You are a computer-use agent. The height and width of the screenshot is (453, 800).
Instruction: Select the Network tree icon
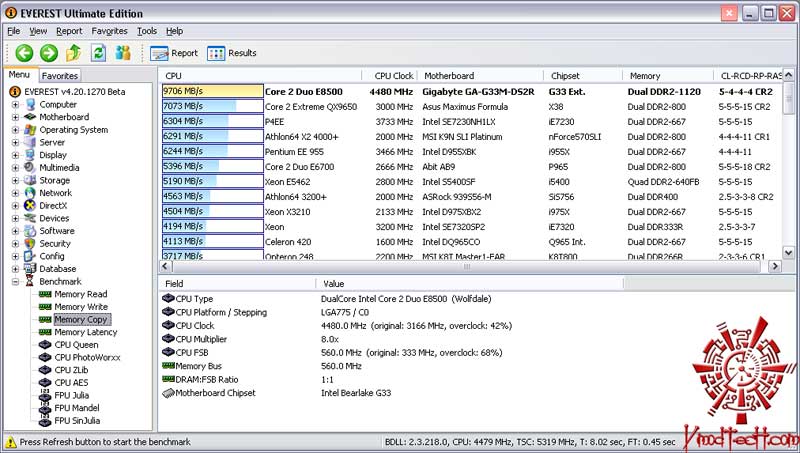(30, 193)
